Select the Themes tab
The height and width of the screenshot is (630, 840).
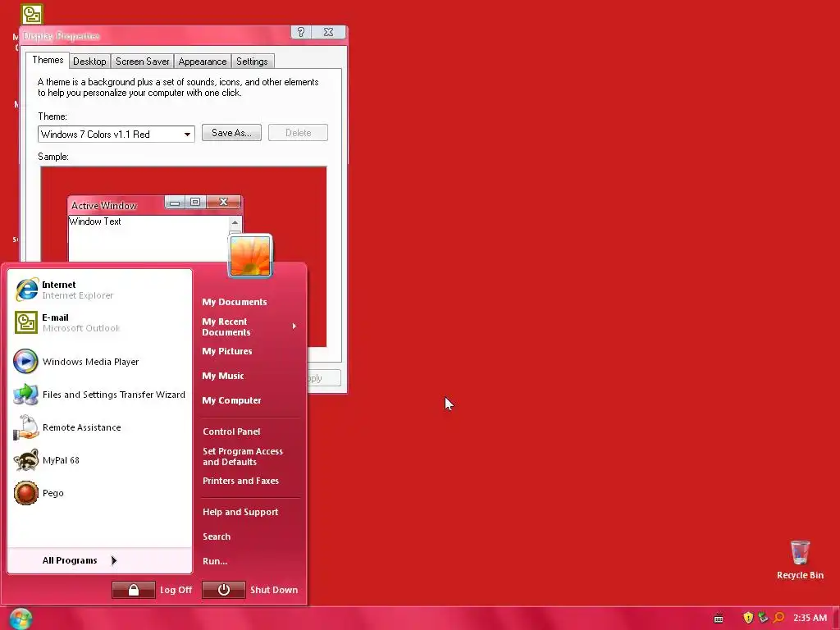click(x=48, y=60)
